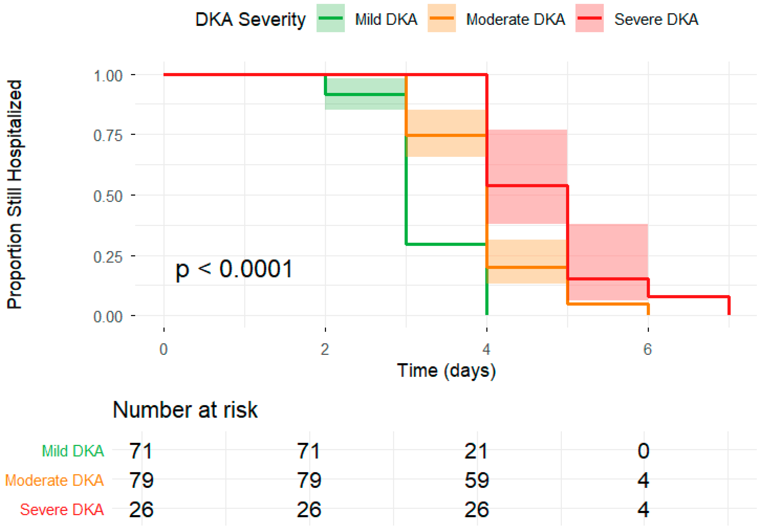Select the Mild DKA legend label
The image size is (762, 532).
pyautogui.click(x=386, y=19)
